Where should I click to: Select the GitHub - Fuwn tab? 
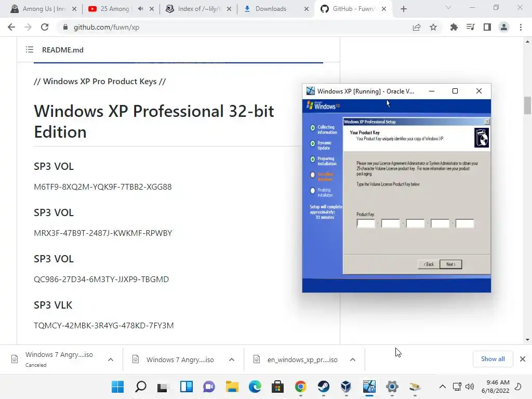click(x=353, y=9)
